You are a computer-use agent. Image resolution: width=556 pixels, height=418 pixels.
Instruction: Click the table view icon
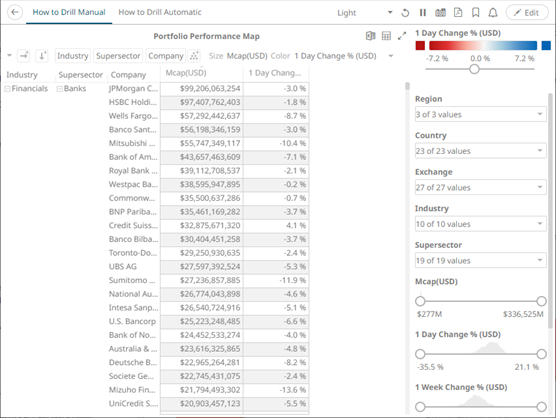click(x=386, y=36)
